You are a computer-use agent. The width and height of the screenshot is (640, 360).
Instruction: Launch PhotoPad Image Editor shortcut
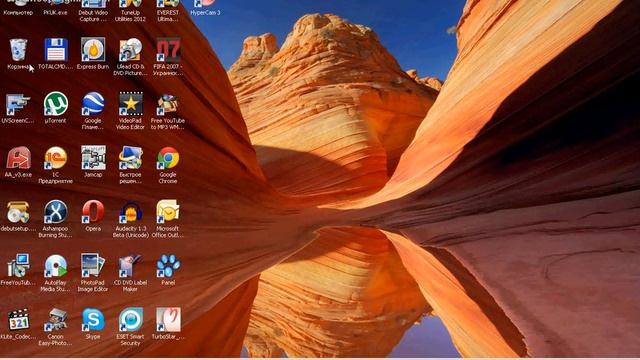coord(93,266)
